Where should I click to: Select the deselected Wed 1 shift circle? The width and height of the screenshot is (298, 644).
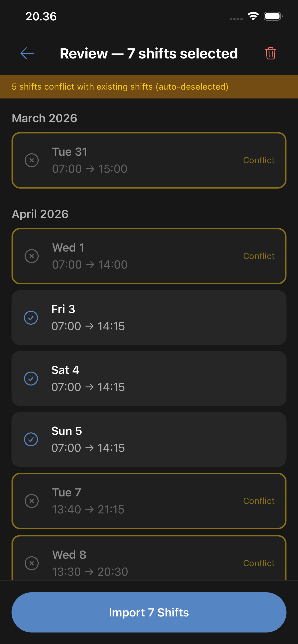(32, 256)
